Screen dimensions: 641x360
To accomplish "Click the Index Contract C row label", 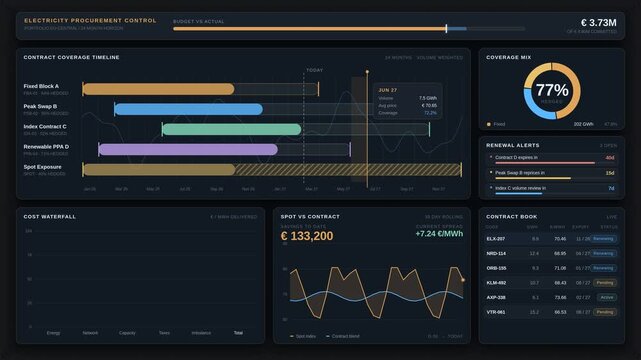I will click(45, 127).
